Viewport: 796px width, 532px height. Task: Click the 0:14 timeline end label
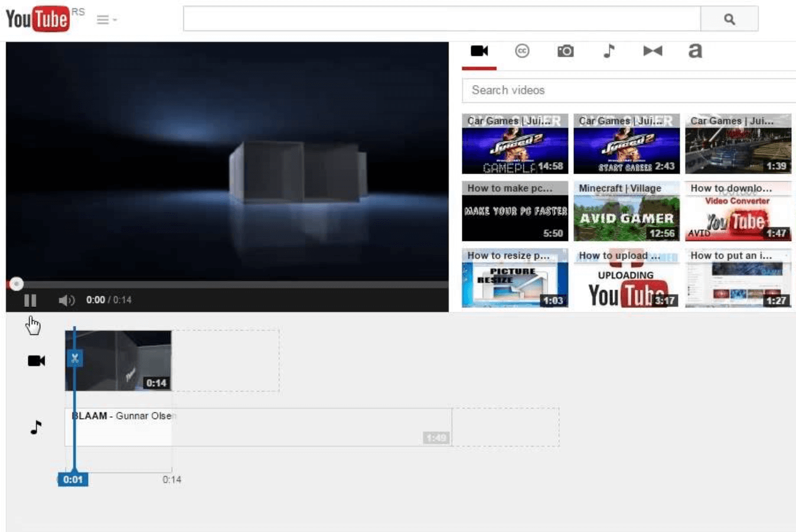172,479
